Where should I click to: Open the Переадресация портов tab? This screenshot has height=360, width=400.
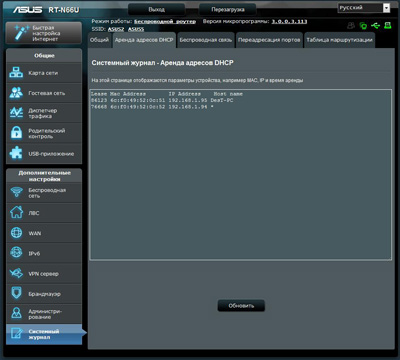click(269, 40)
